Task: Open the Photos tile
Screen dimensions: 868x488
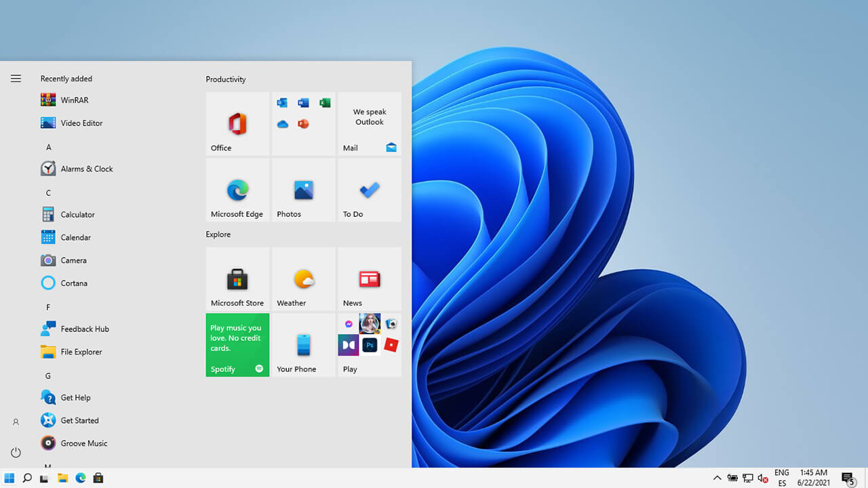Action: (304, 190)
